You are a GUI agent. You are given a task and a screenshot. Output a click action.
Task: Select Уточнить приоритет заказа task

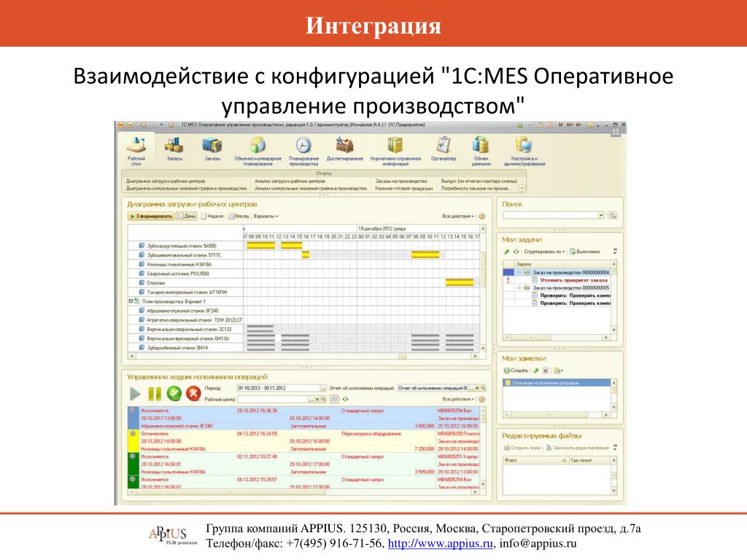pos(574,281)
